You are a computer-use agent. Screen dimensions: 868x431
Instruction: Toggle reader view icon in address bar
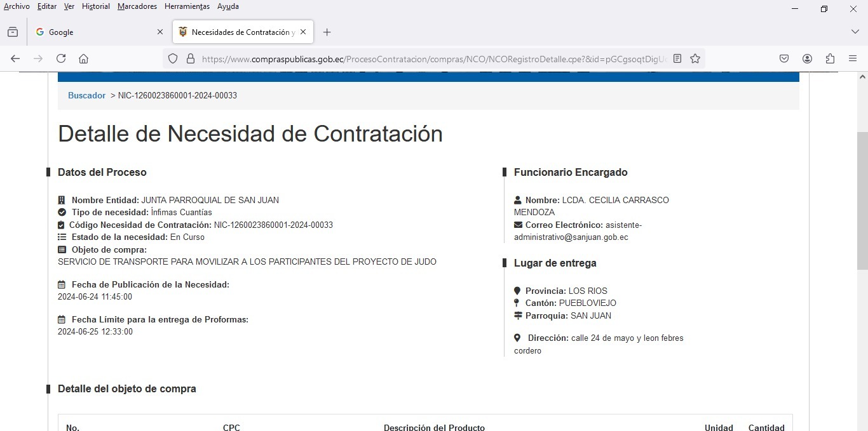677,58
